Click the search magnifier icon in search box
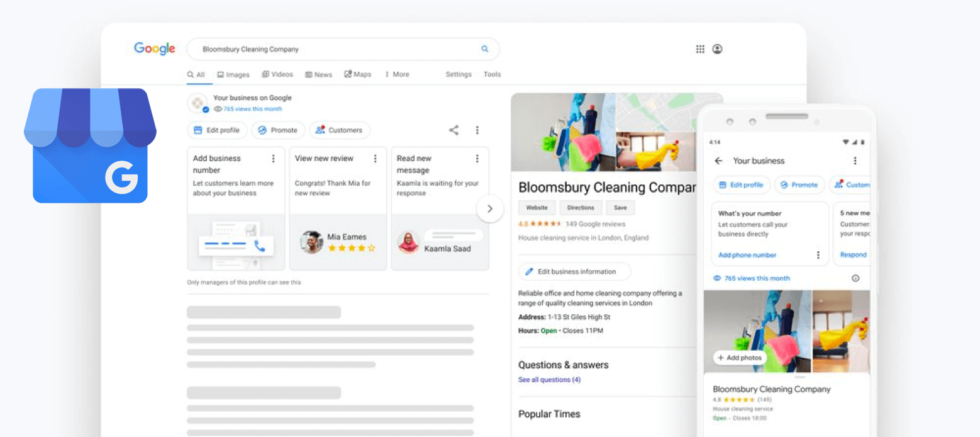The height and width of the screenshot is (437, 980). (x=484, y=48)
